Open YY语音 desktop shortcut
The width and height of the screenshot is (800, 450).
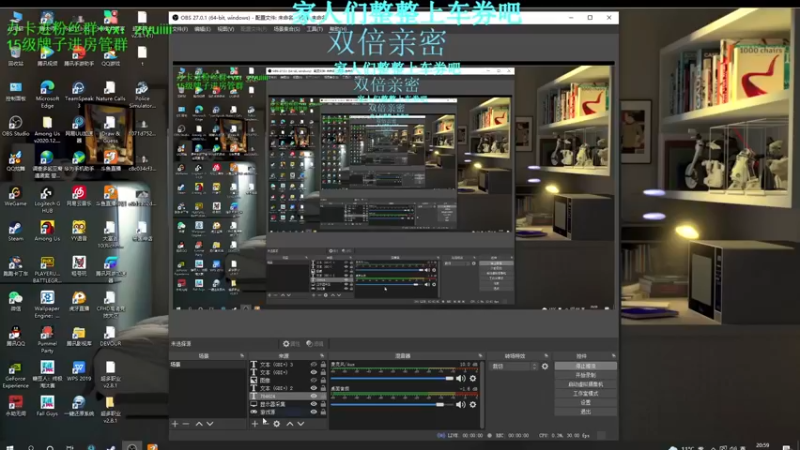[x=79, y=231]
